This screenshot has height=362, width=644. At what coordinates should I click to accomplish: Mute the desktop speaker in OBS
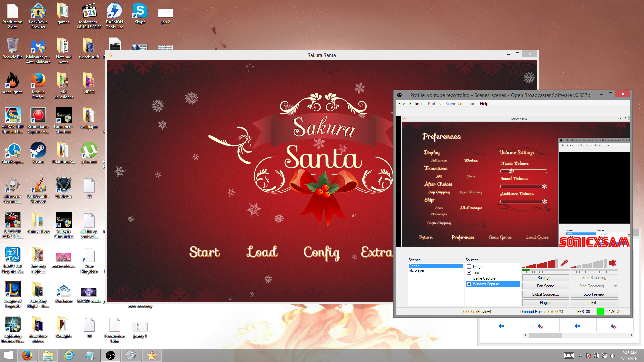613,263
